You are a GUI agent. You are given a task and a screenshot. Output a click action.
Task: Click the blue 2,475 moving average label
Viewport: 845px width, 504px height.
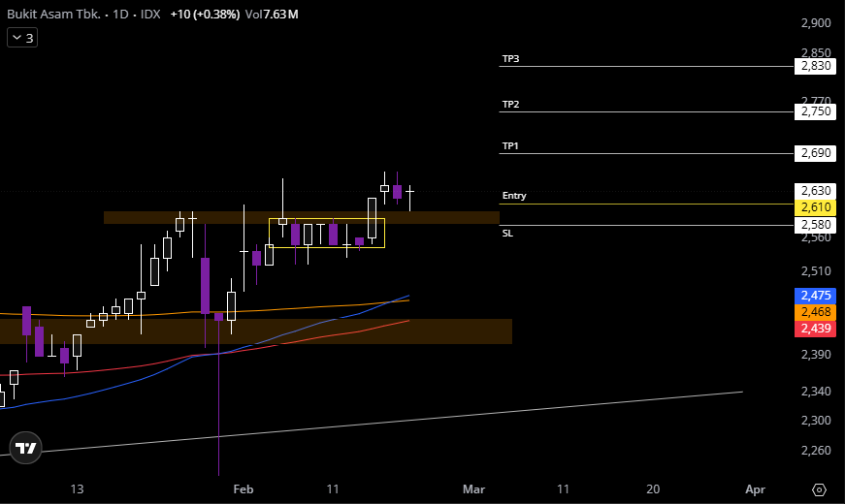coord(815,295)
